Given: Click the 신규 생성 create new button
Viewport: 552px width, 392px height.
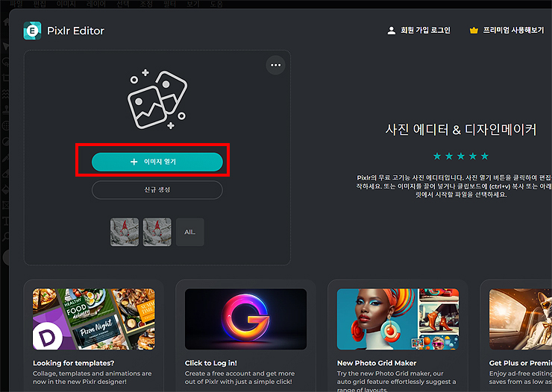Looking at the screenshot, I should tap(157, 190).
